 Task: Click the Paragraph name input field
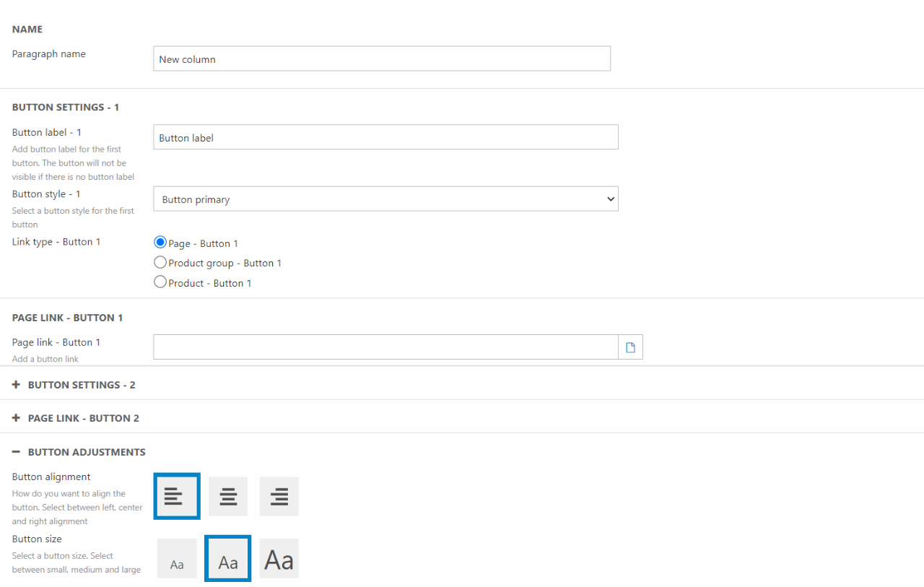pos(381,59)
